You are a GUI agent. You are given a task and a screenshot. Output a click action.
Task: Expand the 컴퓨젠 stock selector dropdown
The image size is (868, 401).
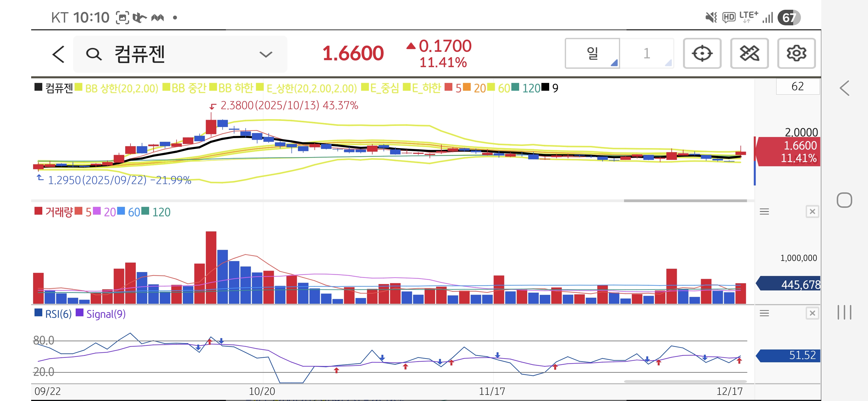pyautogui.click(x=265, y=54)
